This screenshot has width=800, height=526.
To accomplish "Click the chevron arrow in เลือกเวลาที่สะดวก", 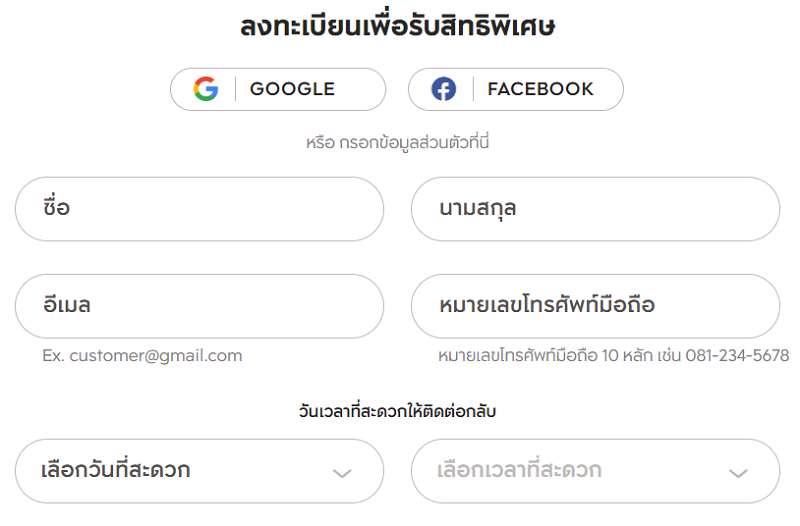I will click(738, 473).
